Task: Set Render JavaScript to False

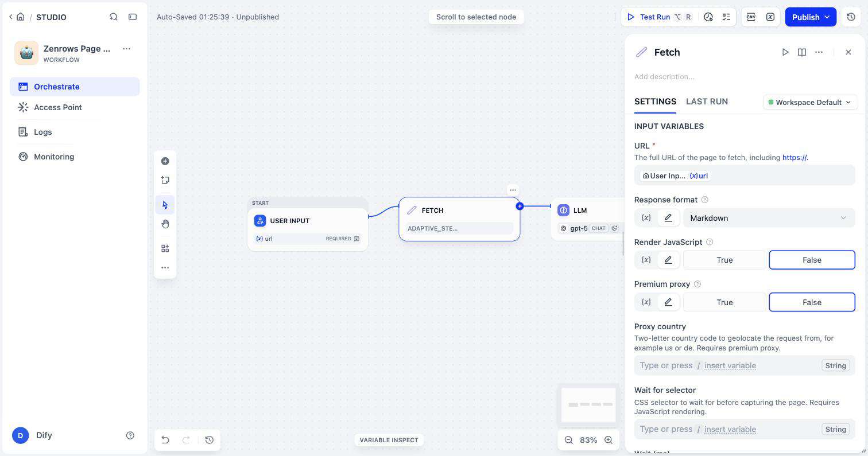Action: pyautogui.click(x=812, y=260)
